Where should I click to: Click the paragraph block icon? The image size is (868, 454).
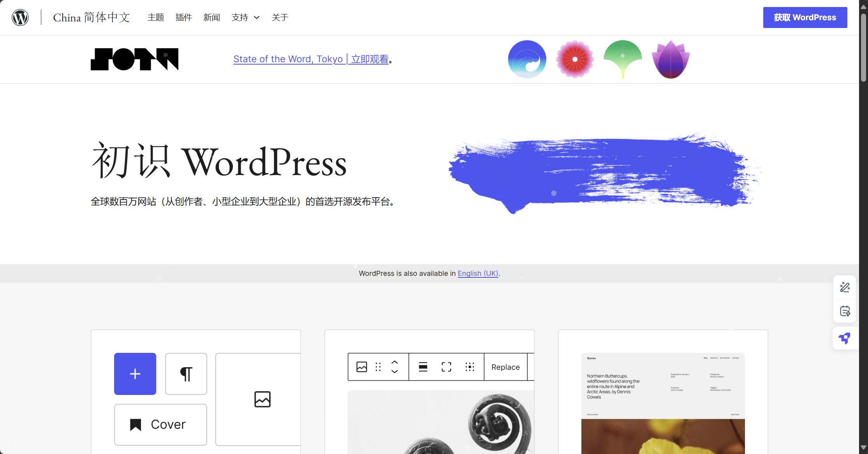186,373
